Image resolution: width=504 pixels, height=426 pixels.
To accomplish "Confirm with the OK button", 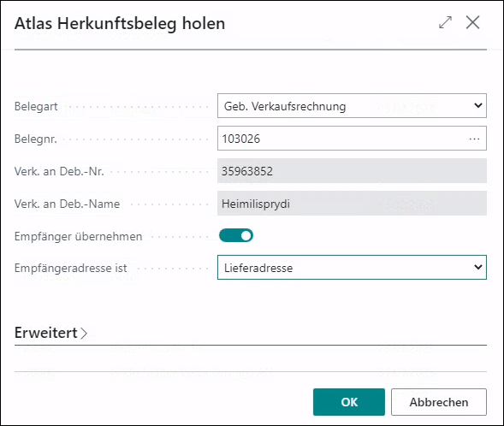I will 349,402.
